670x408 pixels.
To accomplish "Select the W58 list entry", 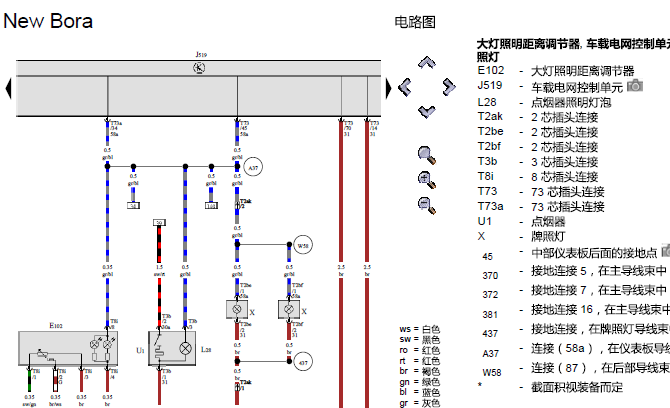I will pos(576,369).
